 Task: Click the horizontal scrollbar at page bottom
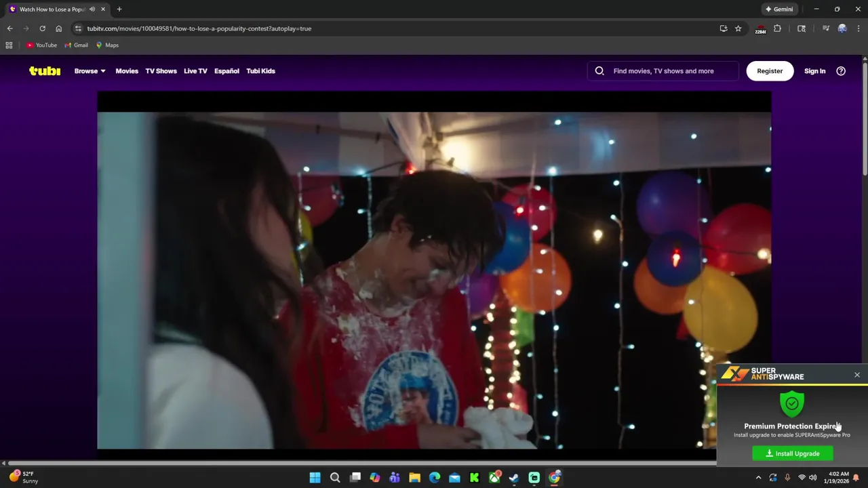pos(362,463)
